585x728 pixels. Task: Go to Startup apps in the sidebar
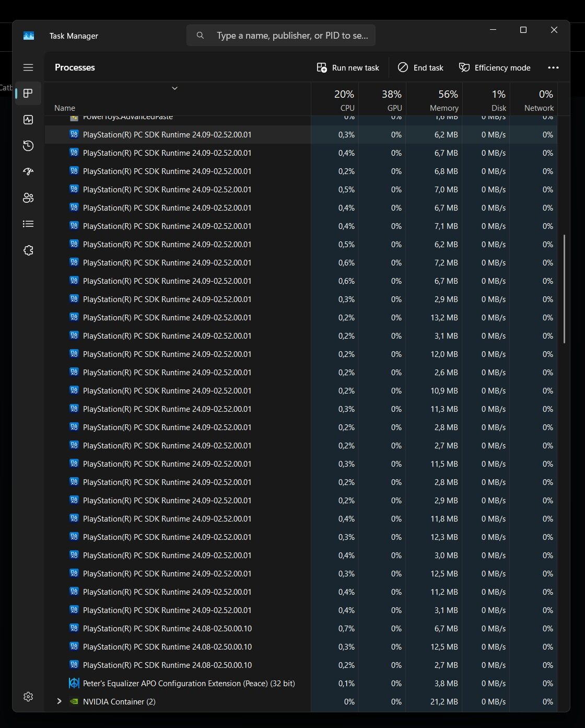click(28, 171)
